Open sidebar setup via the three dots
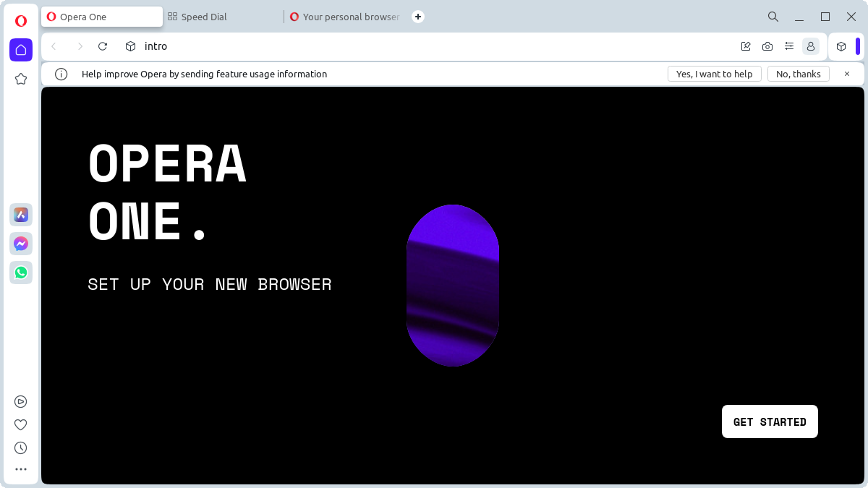868x488 pixels. pos(20,468)
